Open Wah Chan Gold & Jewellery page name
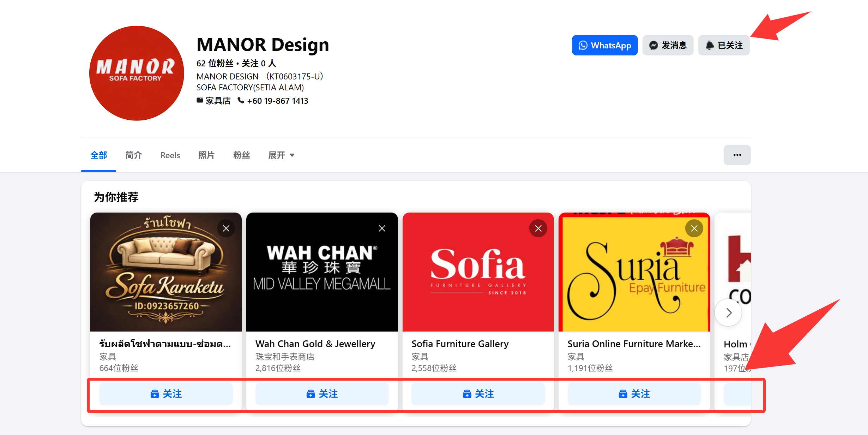This screenshot has height=435, width=868. 315,344
